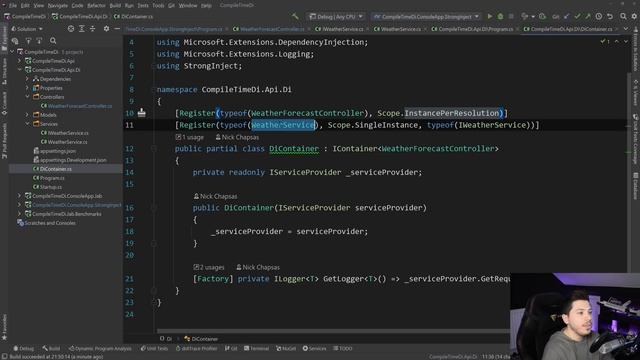640x360 pixels.
Task: Click the Build hammer icon in toolbar
Action: tap(295, 16)
